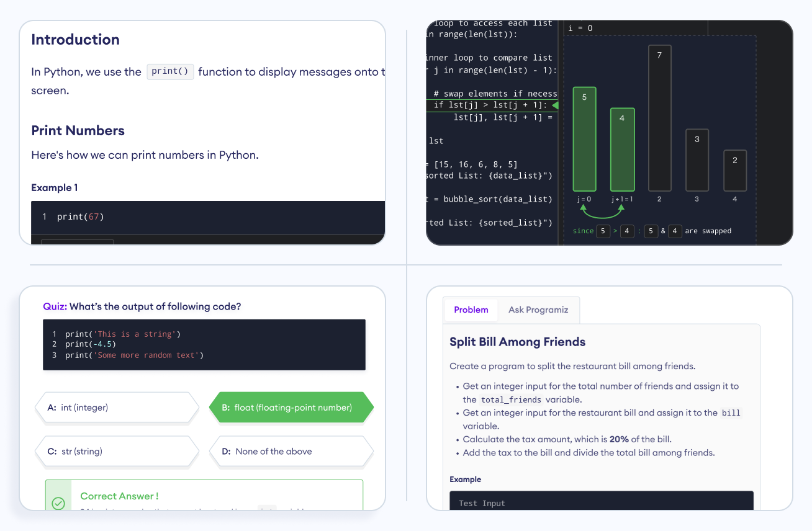This screenshot has width=812, height=531.
Task: Click the 'j = 0' index label
Action: (584, 199)
